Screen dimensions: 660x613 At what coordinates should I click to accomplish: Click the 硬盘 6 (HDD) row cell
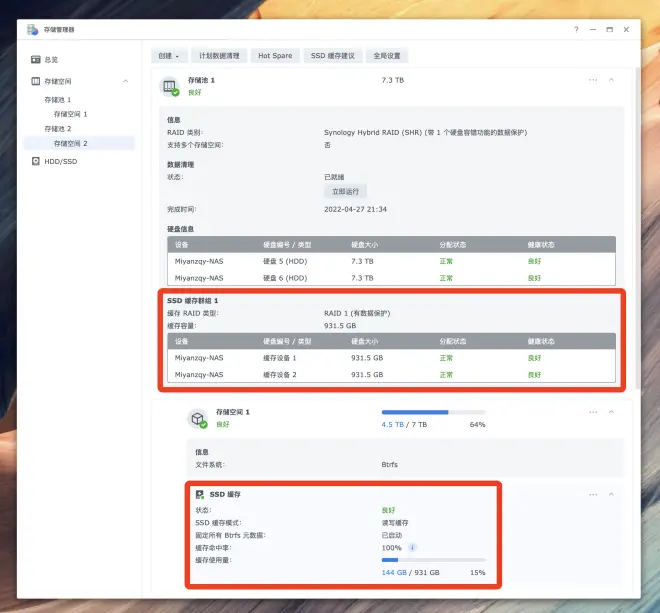(x=285, y=278)
